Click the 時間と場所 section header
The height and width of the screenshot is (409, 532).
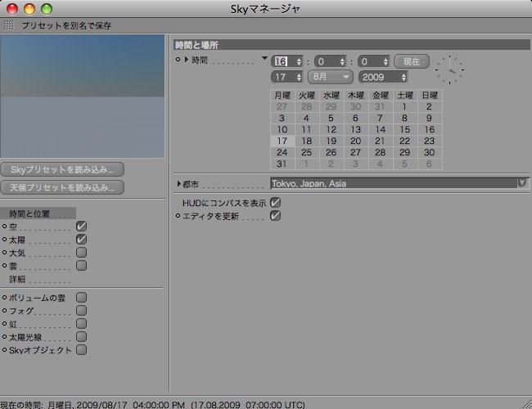tap(351, 45)
